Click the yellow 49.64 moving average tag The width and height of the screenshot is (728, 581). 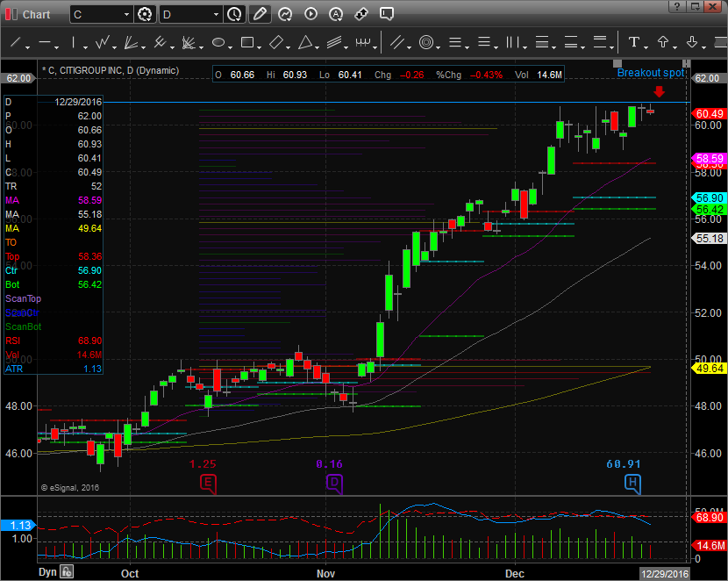pos(709,369)
